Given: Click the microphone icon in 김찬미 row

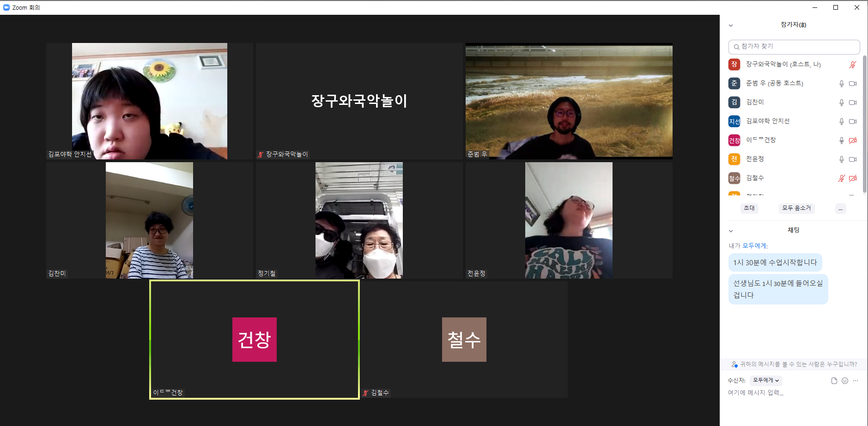Looking at the screenshot, I should coord(842,103).
